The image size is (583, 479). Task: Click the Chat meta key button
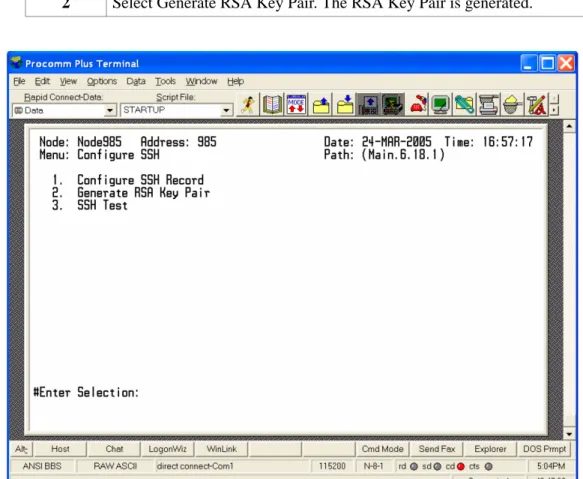click(x=114, y=449)
